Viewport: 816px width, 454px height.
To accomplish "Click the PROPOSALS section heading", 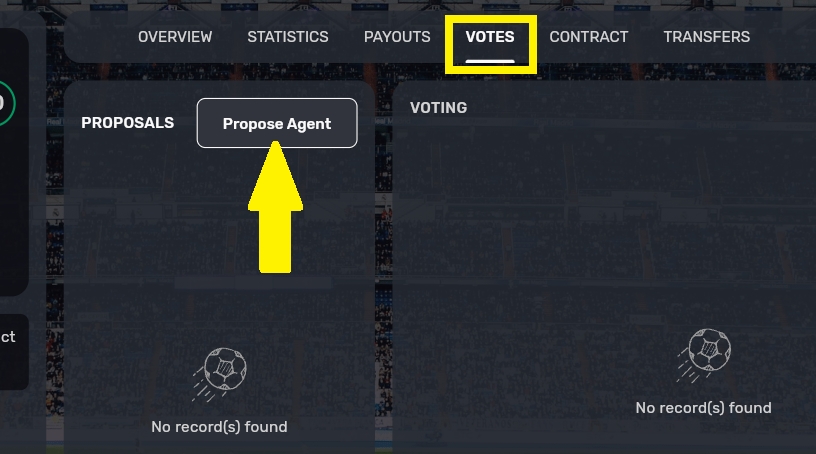I will coord(127,123).
